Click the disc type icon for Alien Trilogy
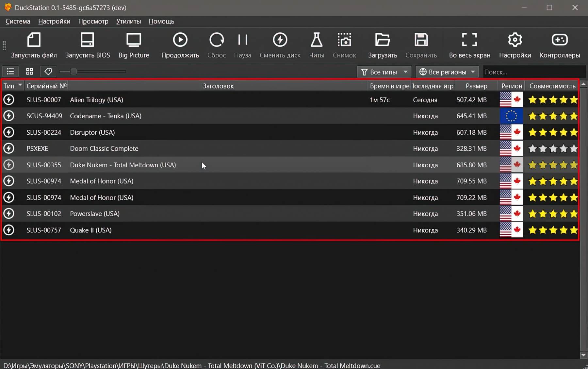588x369 pixels. [x=9, y=100]
